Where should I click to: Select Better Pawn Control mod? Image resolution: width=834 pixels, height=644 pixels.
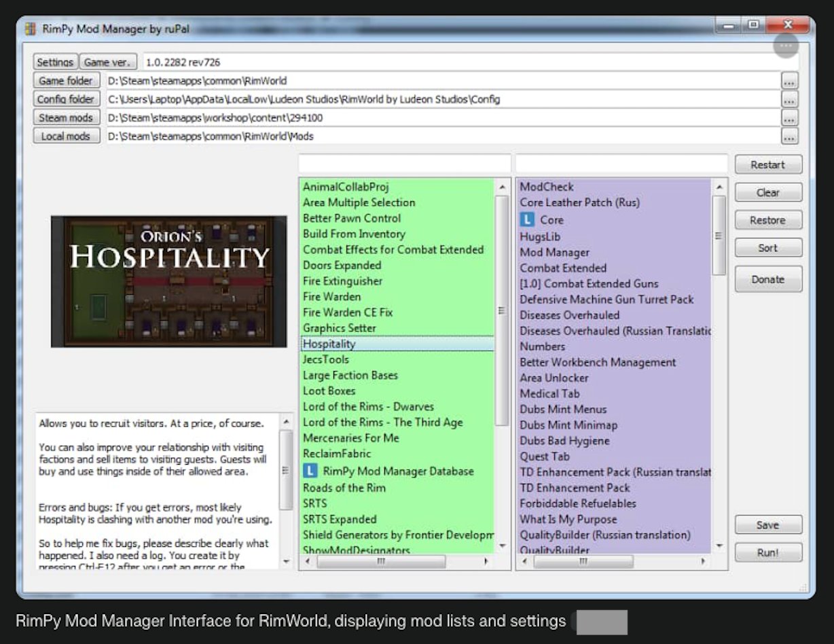pos(352,218)
